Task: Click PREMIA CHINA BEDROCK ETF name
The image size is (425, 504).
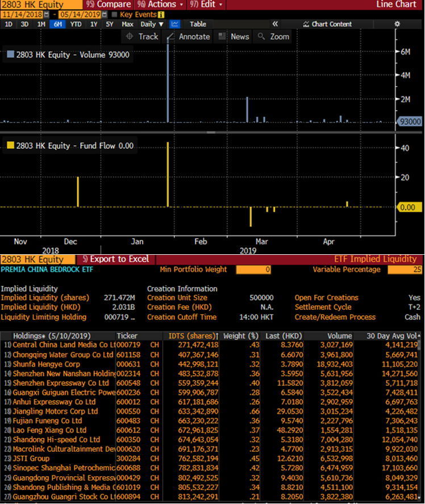Action: click(x=47, y=270)
